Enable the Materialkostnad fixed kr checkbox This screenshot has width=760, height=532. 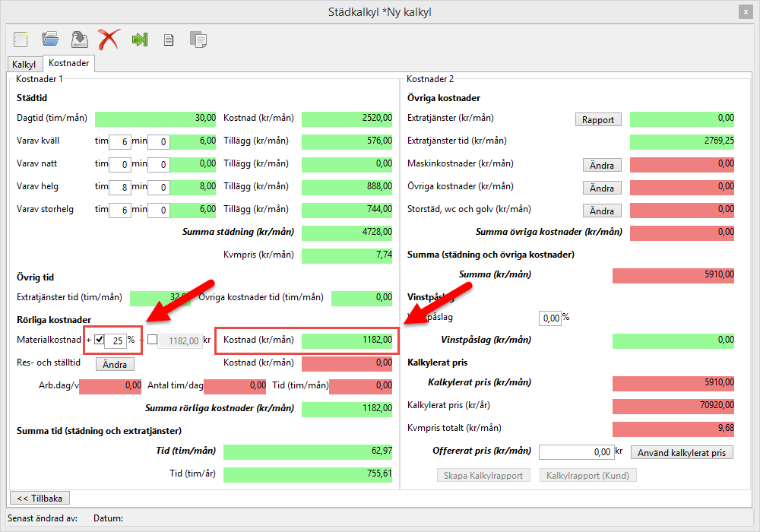[153, 340]
